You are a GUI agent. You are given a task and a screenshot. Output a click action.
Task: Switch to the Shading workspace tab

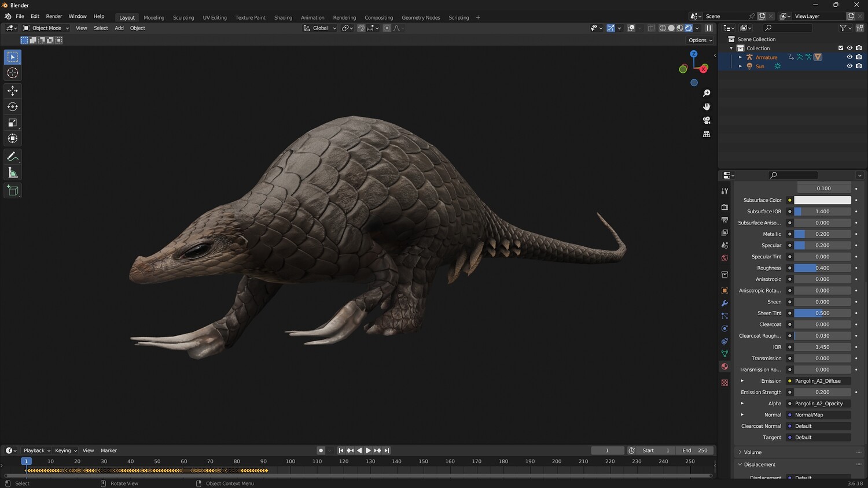pos(283,17)
